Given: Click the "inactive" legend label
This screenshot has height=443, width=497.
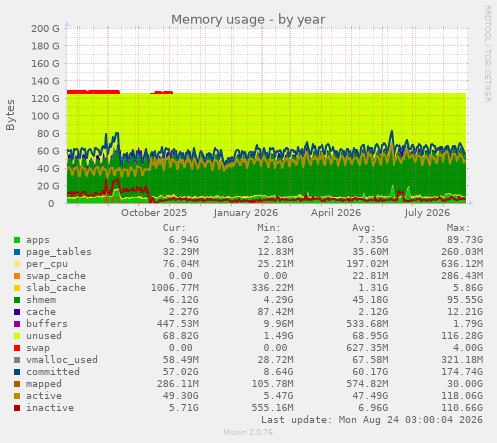Looking at the screenshot, I should pos(50,408).
